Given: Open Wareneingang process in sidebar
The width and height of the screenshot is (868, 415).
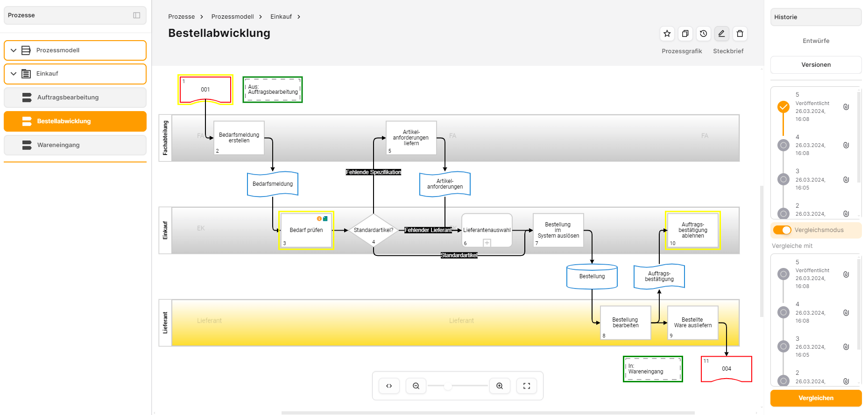Looking at the screenshot, I should point(58,145).
